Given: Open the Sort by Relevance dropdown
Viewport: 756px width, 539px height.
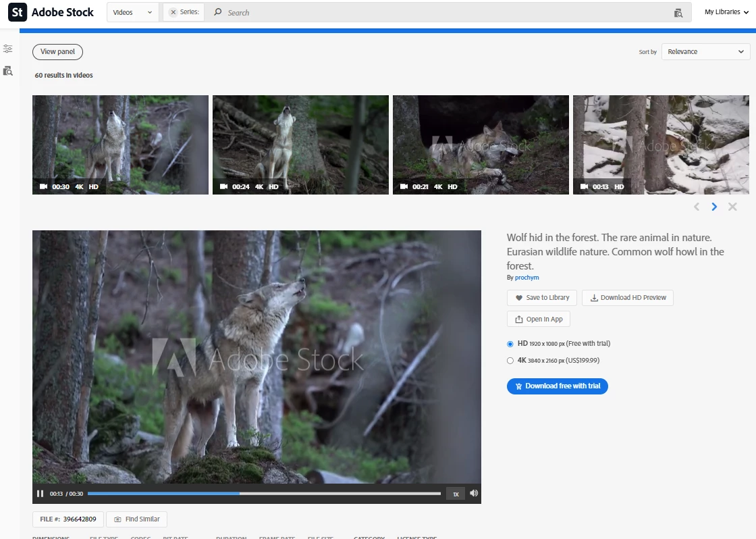Looking at the screenshot, I should pos(705,51).
